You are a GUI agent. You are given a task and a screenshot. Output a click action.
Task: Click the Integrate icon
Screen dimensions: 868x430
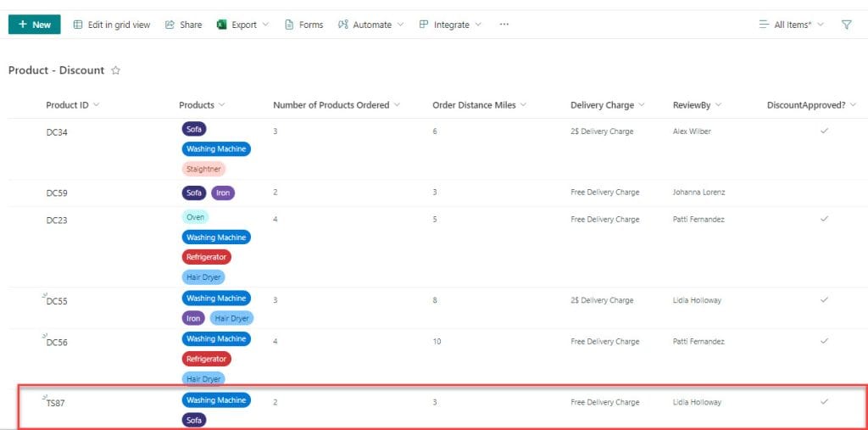[424, 25]
